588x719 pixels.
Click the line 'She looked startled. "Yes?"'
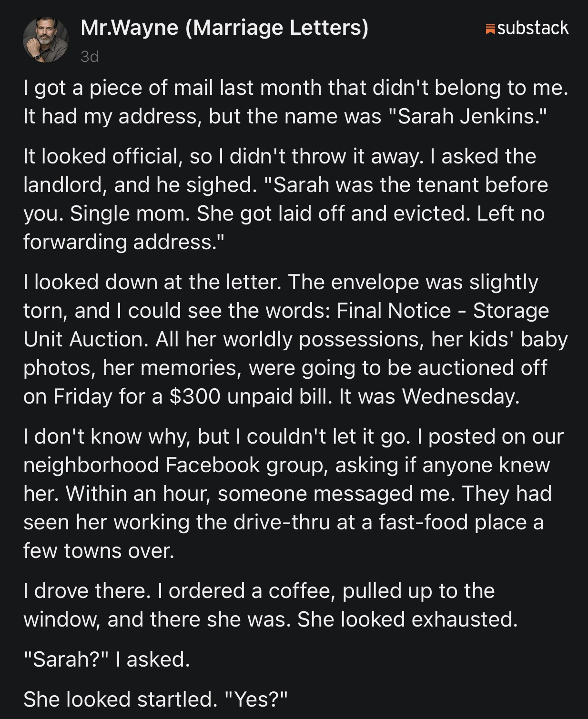pyautogui.click(x=156, y=699)
